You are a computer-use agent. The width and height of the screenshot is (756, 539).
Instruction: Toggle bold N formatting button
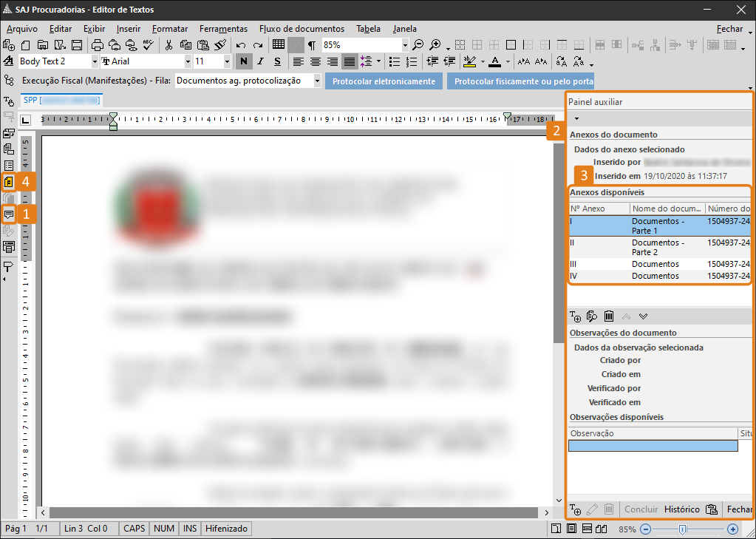(x=242, y=61)
